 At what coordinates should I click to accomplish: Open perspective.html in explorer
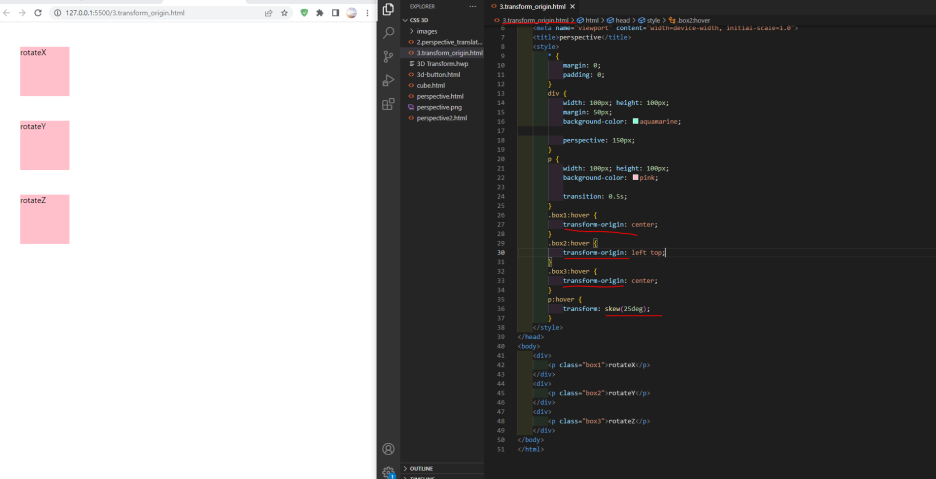coord(442,96)
